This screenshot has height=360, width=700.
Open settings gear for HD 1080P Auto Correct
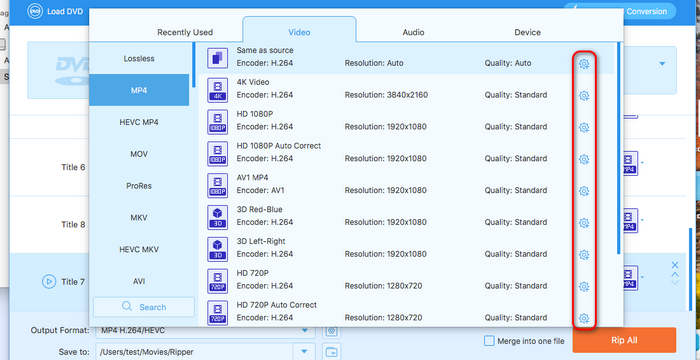coord(584,159)
